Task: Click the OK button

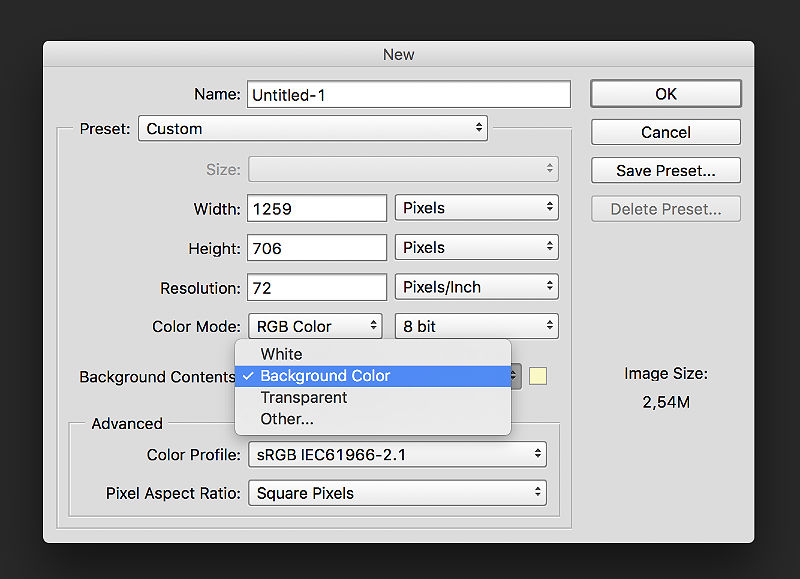Action: tap(666, 94)
